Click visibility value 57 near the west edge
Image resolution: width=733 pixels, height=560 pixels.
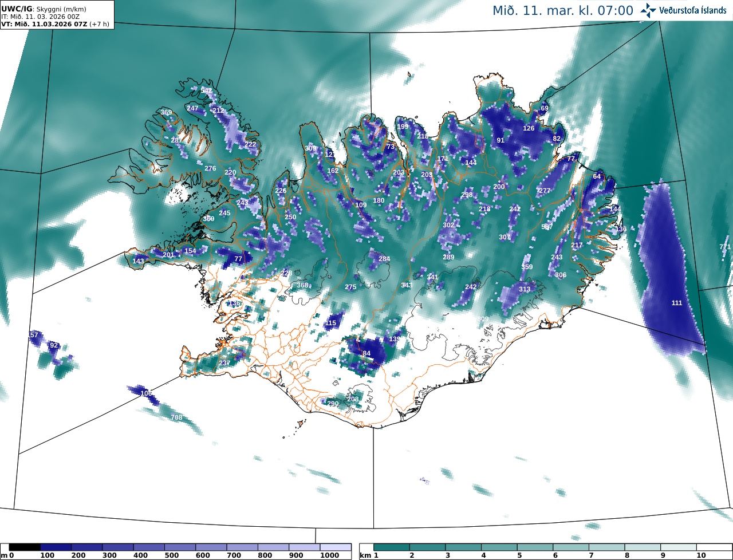pyautogui.click(x=34, y=335)
